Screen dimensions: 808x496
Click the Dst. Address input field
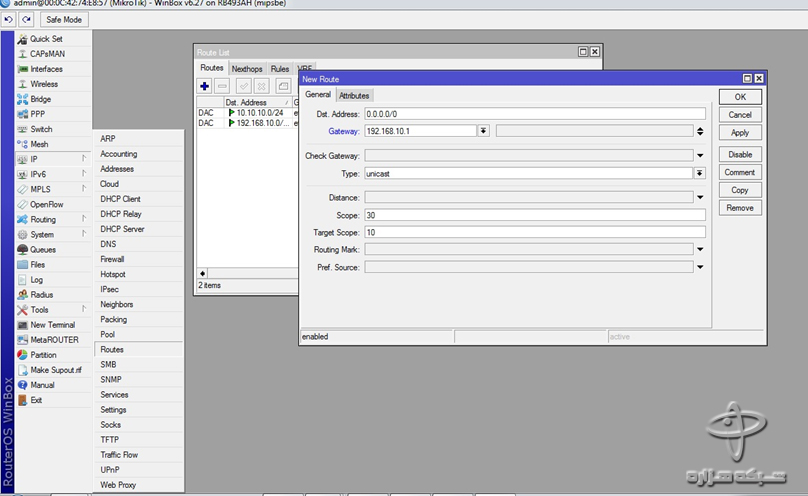pyautogui.click(x=535, y=114)
